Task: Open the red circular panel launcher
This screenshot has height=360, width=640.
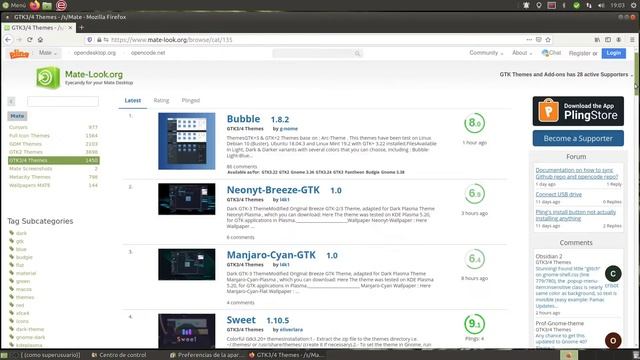Action: (61, 5)
